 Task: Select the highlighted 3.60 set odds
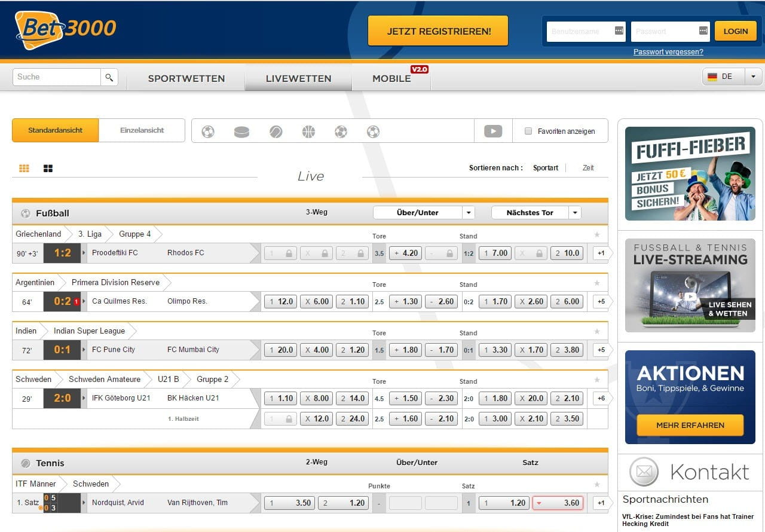557,503
